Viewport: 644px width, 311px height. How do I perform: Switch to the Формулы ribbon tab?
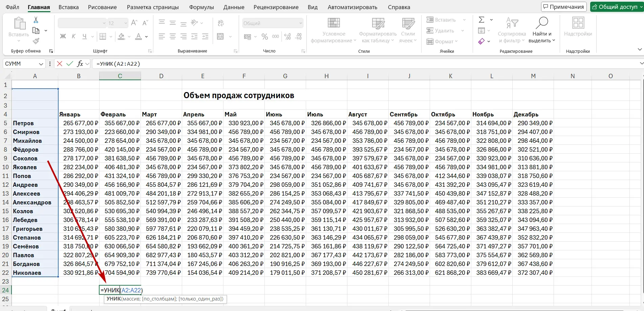click(x=201, y=7)
